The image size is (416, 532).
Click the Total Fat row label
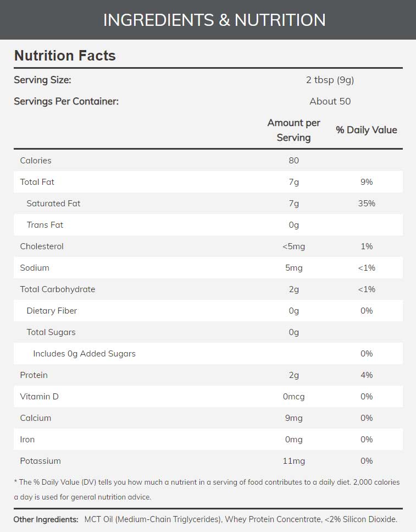37,182
